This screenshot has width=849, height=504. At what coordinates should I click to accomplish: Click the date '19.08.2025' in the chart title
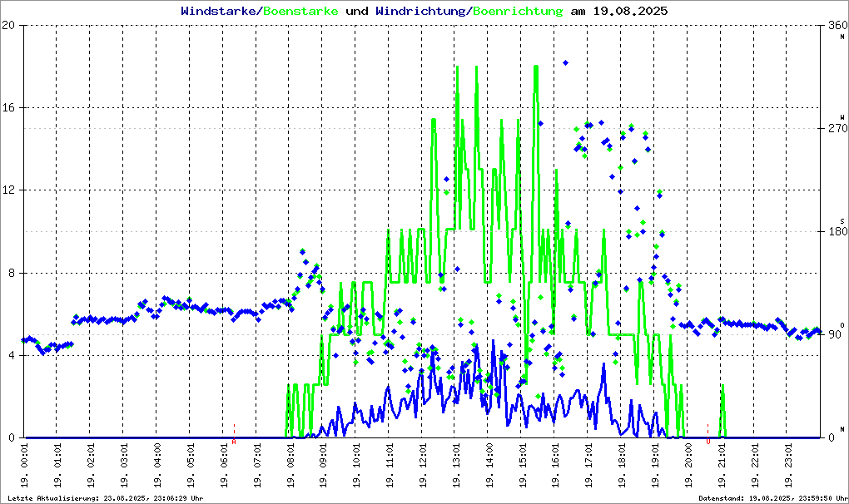coord(630,11)
